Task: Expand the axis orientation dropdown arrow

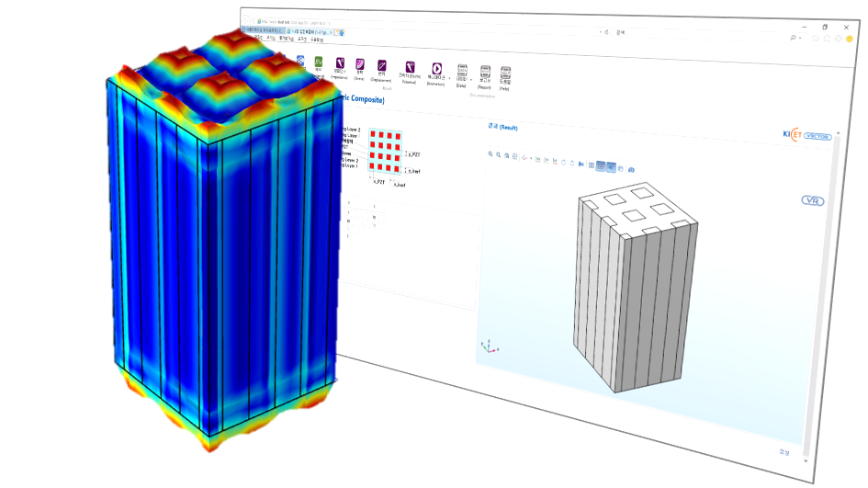Action: tap(531, 158)
